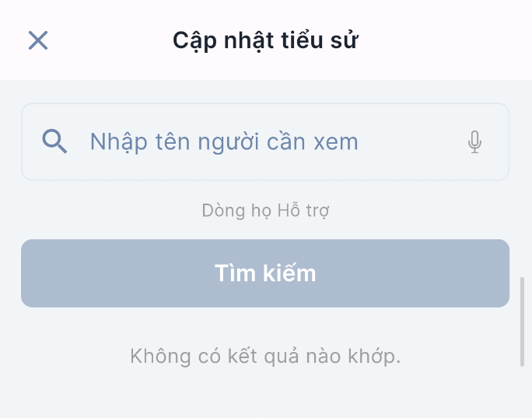Click the Tìm kiếm button

tap(265, 273)
